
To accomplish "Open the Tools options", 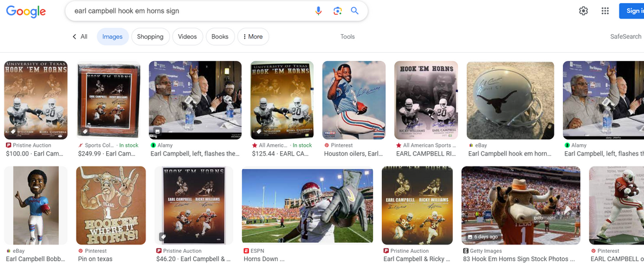I will pyautogui.click(x=347, y=37).
